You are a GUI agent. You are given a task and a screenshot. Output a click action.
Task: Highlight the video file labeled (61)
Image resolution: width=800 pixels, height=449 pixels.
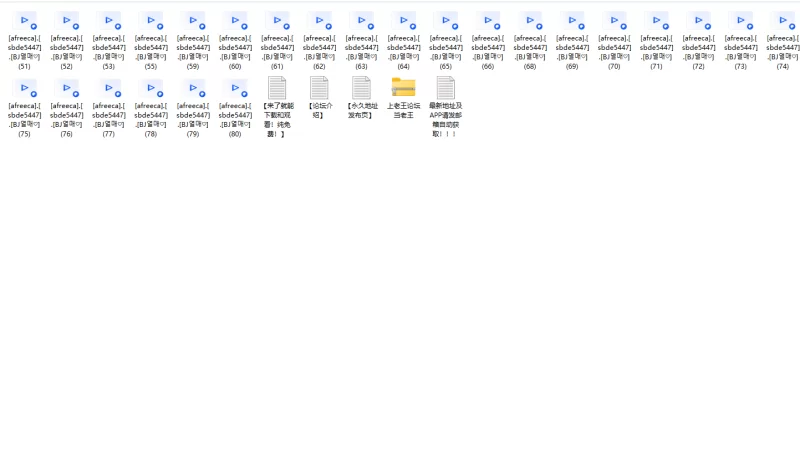[277, 41]
